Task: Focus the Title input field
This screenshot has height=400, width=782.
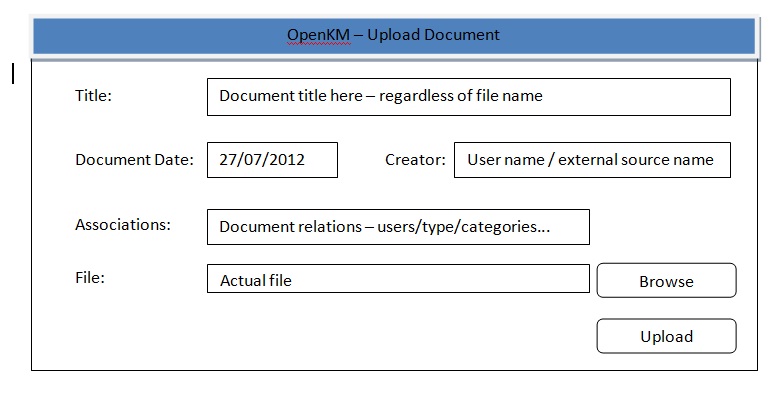Action: click(x=469, y=97)
